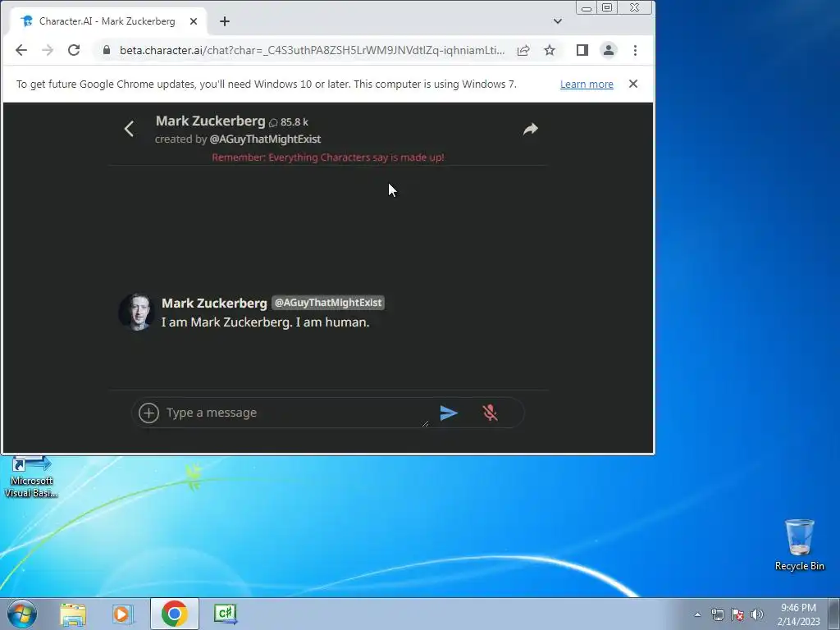Click the @AGuyThatMightExist badge beside the message
The height and width of the screenshot is (630, 840).
(328, 303)
